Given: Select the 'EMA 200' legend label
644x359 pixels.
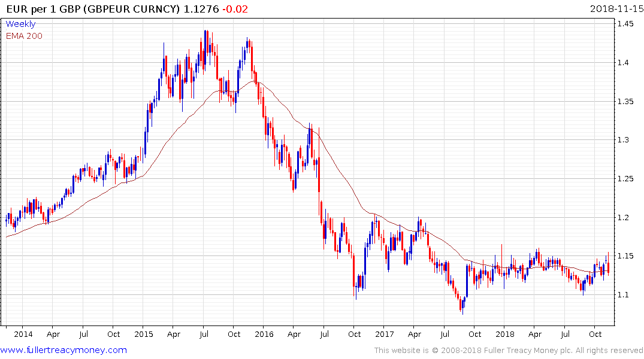Looking at the screenshot, I should pos(24,36).
